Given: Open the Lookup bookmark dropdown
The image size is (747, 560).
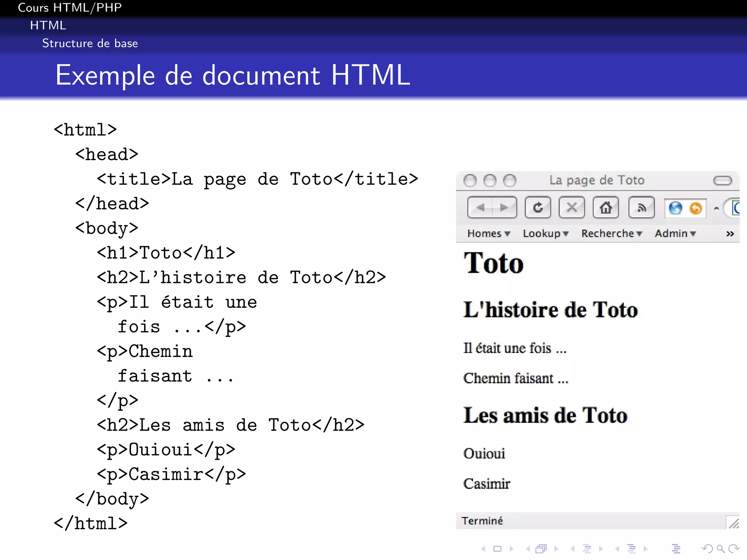Looking at the screenshot, I should click(546, 233).
